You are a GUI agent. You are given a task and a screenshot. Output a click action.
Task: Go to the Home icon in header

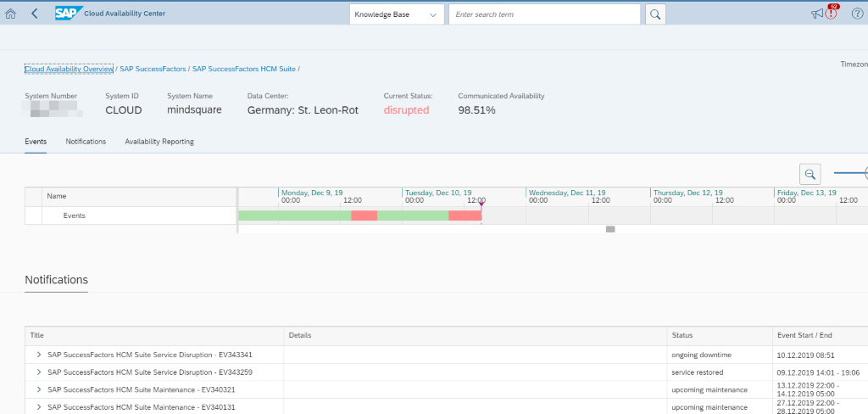coord(10,14)
